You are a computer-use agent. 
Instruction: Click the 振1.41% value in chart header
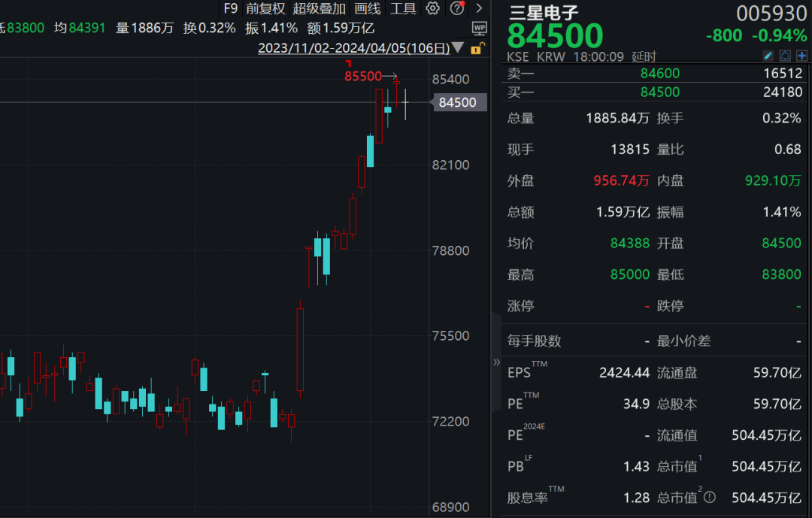(271, 28)
